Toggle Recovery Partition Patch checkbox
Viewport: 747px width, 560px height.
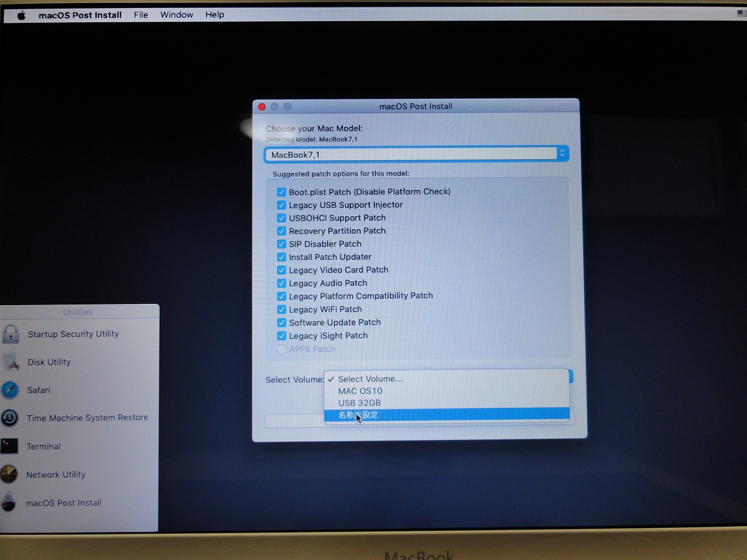[x=281, y=231]
